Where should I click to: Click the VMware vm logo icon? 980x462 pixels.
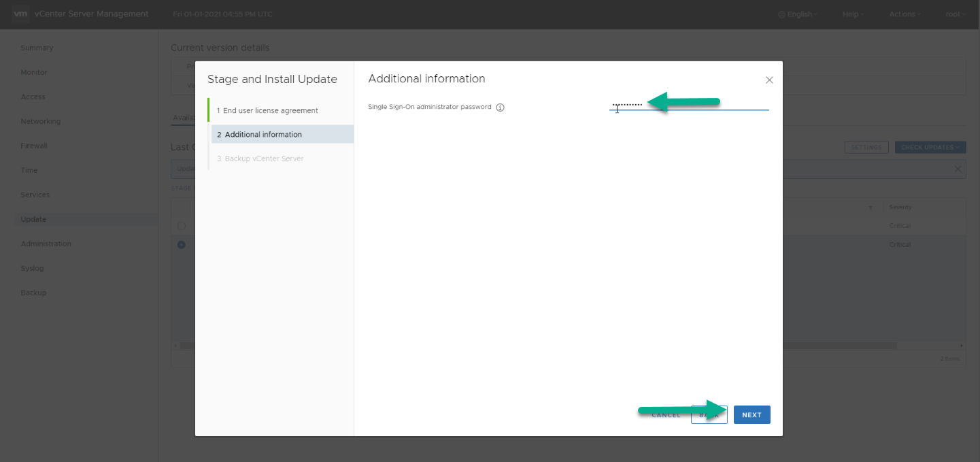[x=20, y=14]
